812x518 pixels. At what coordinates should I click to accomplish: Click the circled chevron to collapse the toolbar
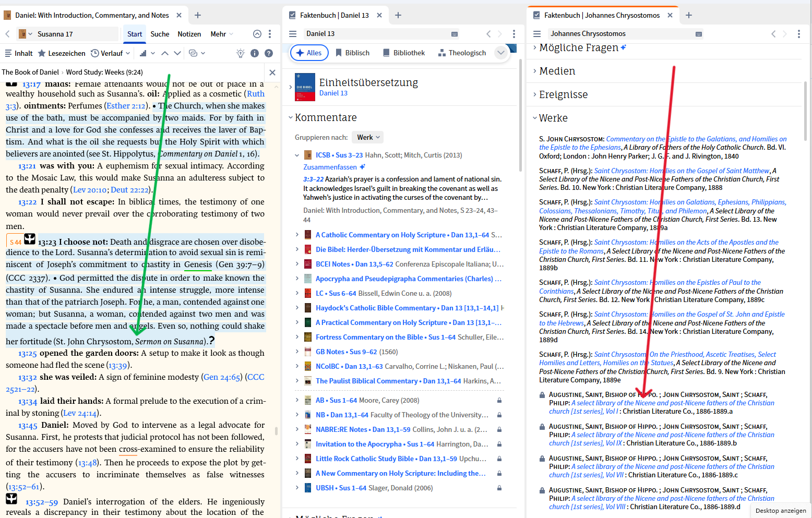click(x=257, y=33)
